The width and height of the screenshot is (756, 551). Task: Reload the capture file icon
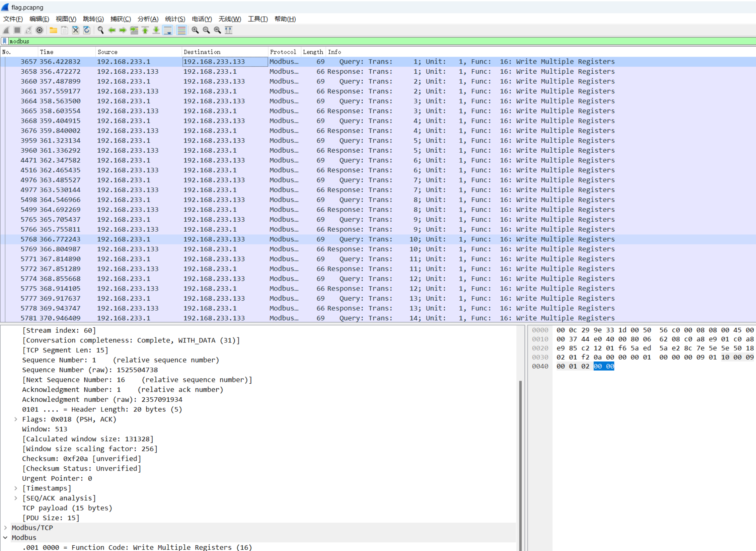point(87,30)
